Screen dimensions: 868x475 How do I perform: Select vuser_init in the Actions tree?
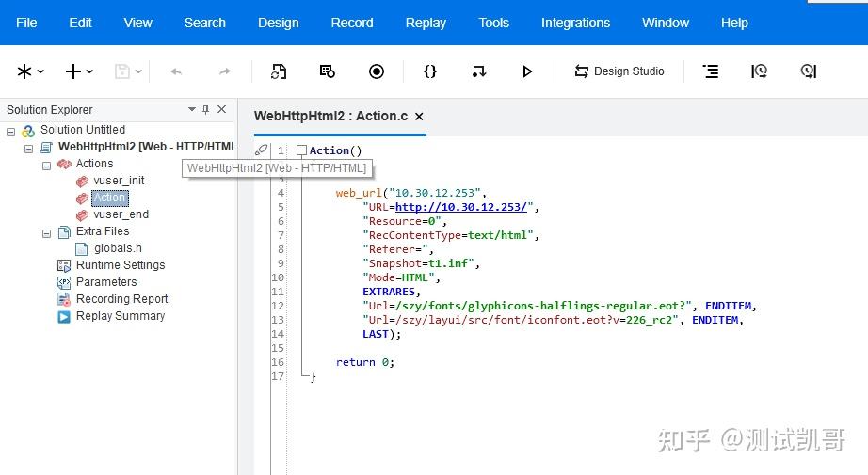[119, 181]
